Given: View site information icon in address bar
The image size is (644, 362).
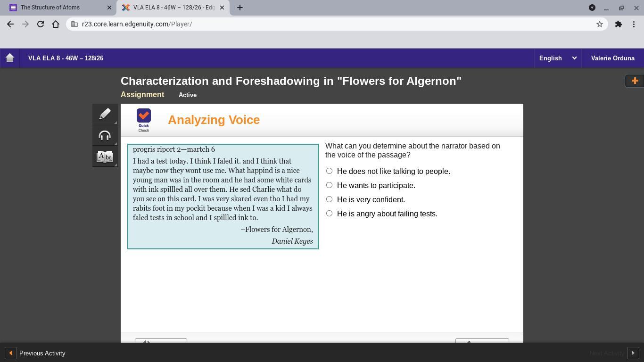Looking at the screenshot, I should click(74, 24).
